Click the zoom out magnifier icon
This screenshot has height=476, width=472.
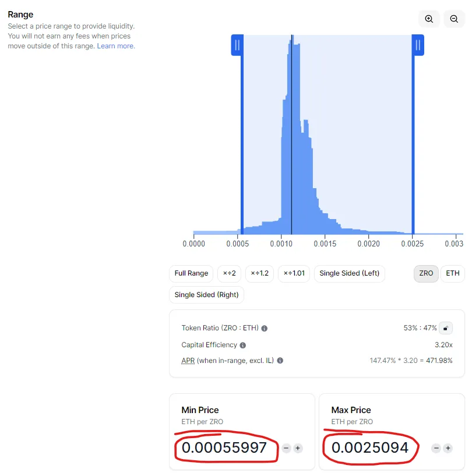click(x=454, y=19)
